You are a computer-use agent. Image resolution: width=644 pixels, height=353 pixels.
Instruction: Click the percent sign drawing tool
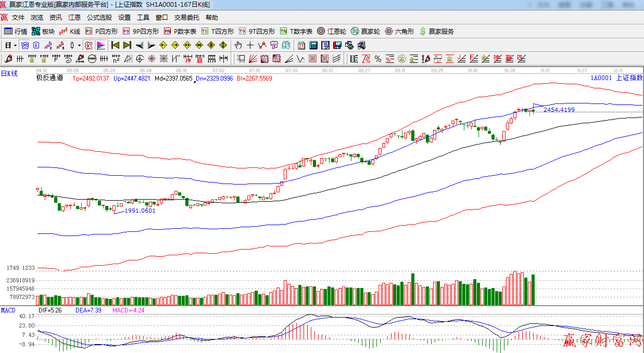[x=377, y=58]
